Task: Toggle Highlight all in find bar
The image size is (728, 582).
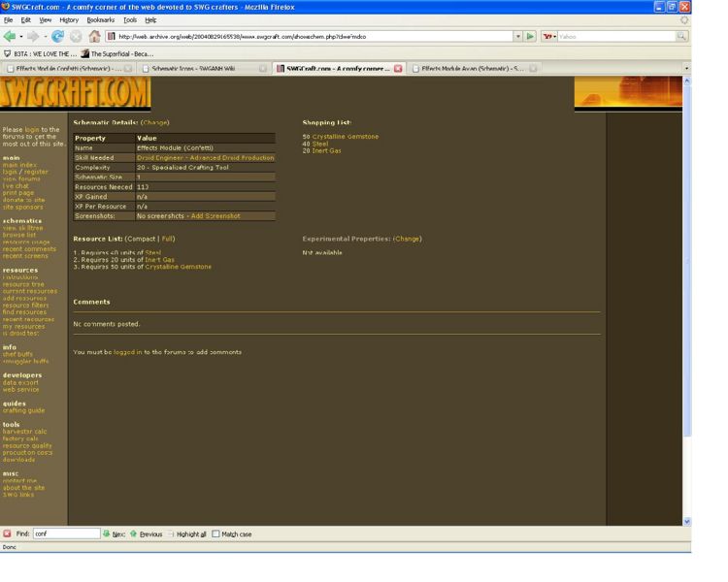Action: point(171,533)
